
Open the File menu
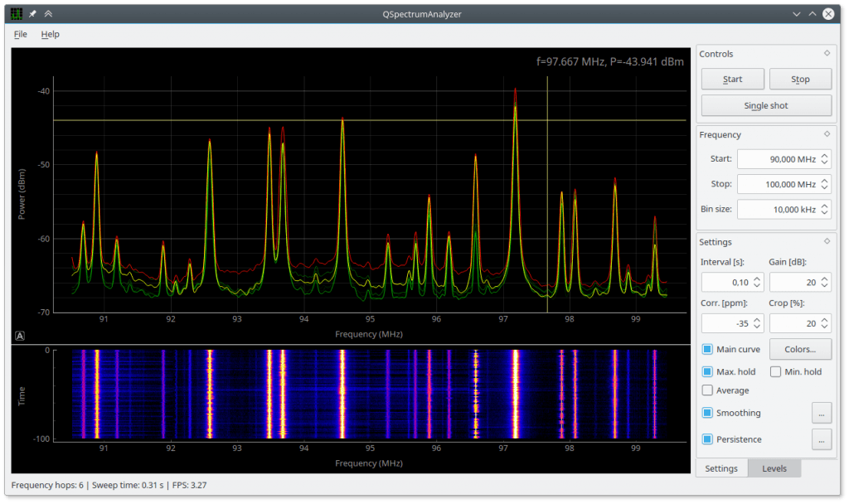[21, 34]
